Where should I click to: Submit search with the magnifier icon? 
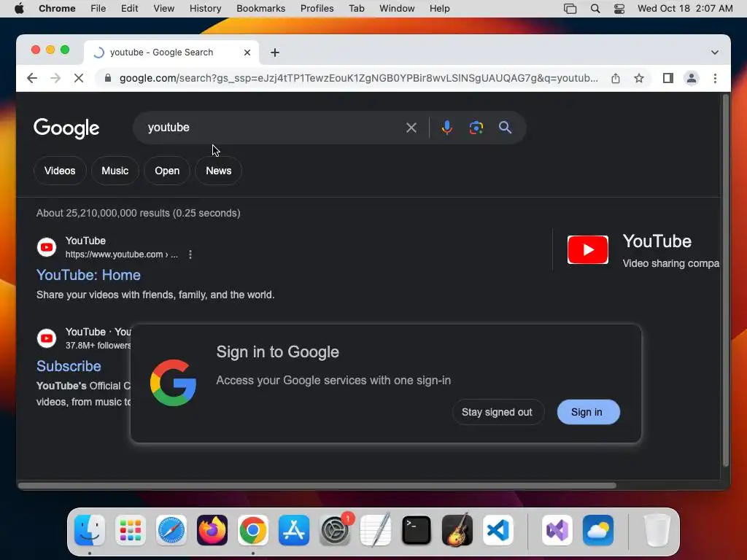click(x=505, y=128)
